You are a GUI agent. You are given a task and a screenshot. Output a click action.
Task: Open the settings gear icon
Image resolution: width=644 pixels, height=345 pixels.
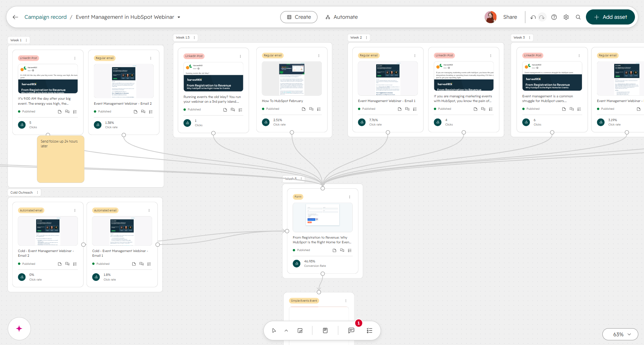(x=566, y=17)
